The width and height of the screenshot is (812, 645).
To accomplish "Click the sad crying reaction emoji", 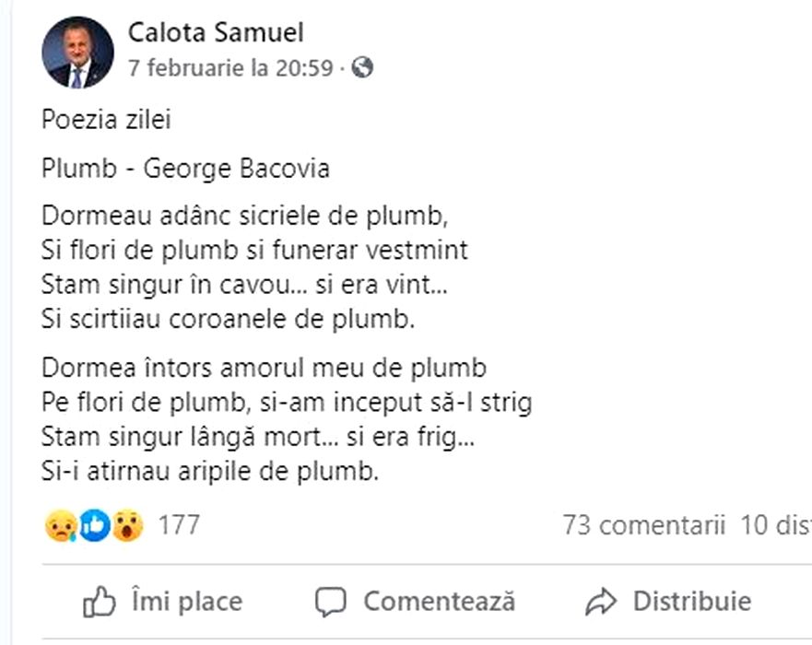I will coord(60,526).
